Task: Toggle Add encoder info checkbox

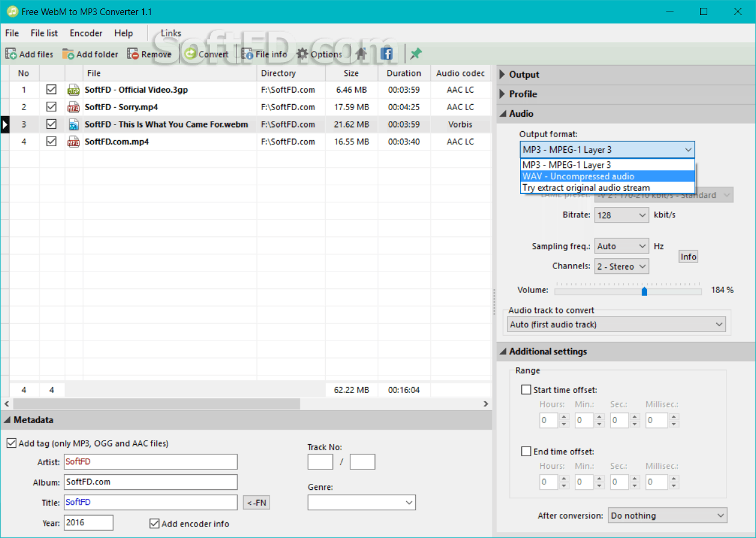Action: [x=155, y=524]
